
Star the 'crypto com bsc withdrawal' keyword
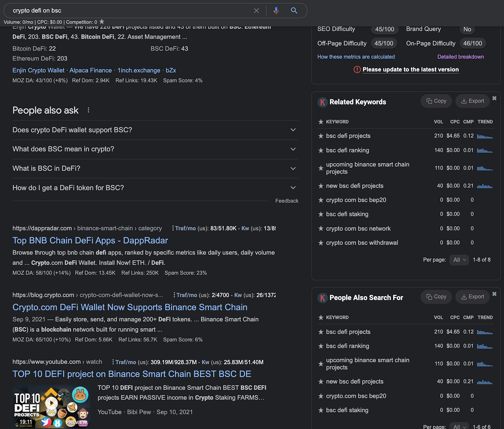[x=321, y=243]
